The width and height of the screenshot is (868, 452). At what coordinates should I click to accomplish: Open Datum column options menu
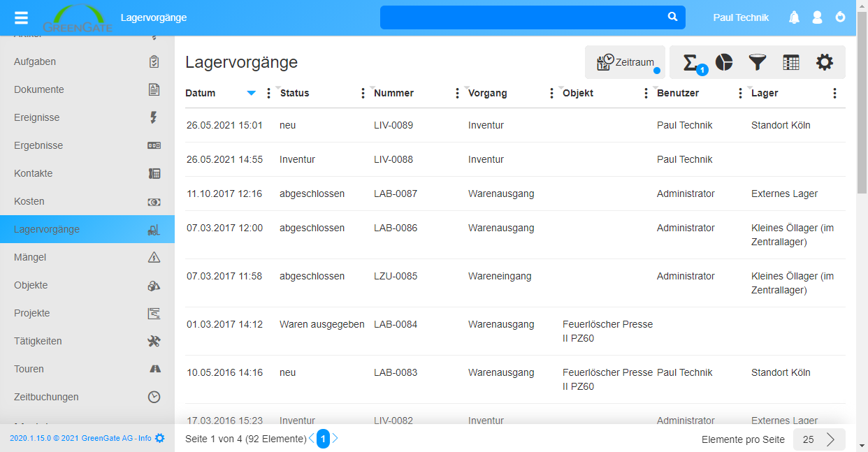click(x=268, y=94)
